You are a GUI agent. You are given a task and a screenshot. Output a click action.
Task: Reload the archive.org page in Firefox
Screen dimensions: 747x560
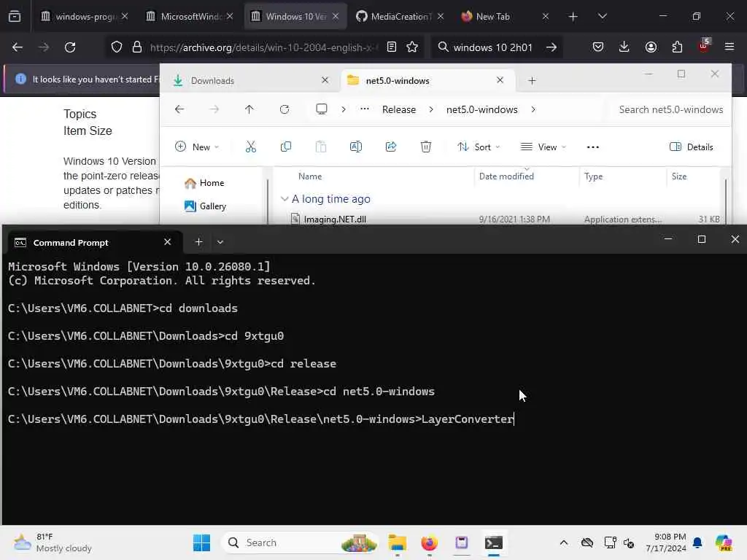70,47
